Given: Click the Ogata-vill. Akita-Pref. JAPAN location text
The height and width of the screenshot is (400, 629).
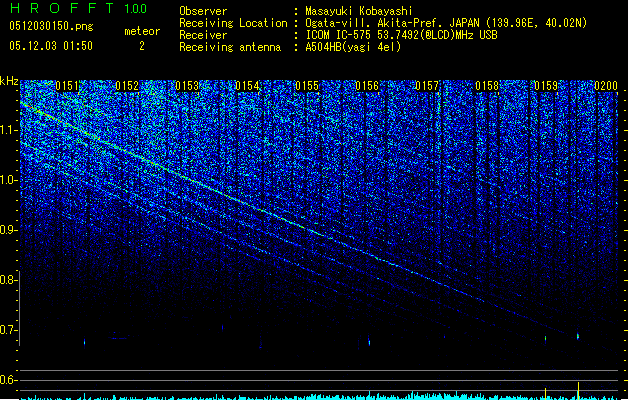Looking at the screenshot, I should pyautogui.click(x=446, y=23).
